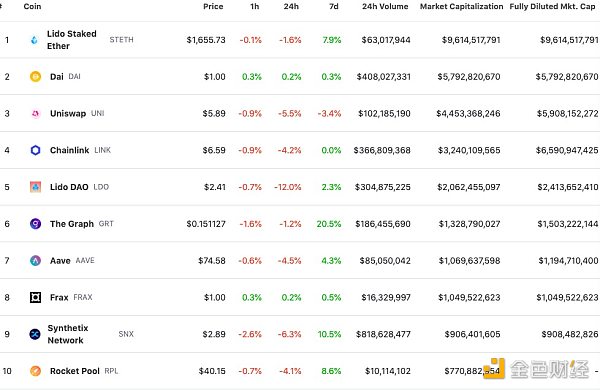Click the Dai coin icon
Viewport: 600px width, 390px height.
coord(35,77)
